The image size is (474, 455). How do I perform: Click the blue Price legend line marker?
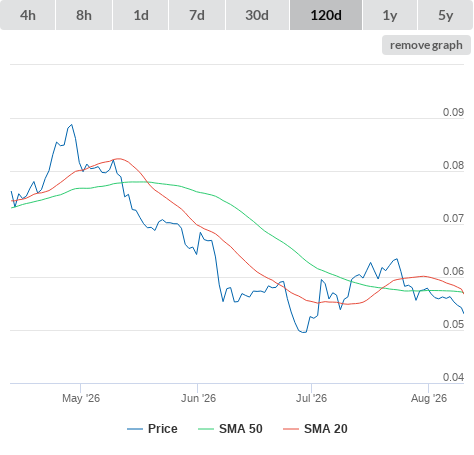point(135,429)
